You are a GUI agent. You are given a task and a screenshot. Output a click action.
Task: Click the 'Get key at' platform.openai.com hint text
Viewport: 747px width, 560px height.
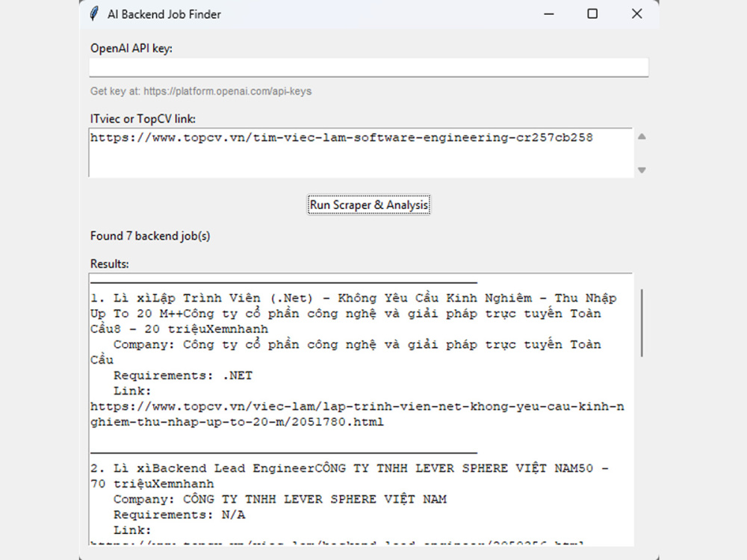[200, 91]
